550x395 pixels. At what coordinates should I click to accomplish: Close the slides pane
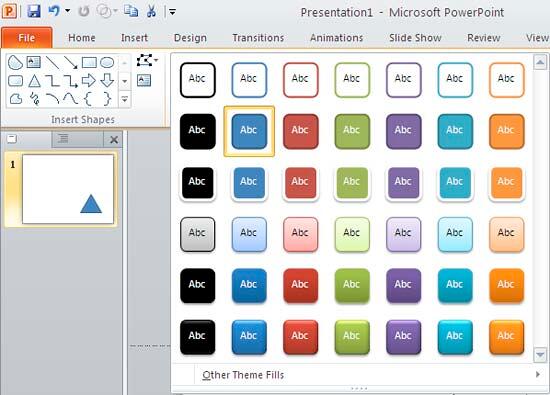coord(114,140)
